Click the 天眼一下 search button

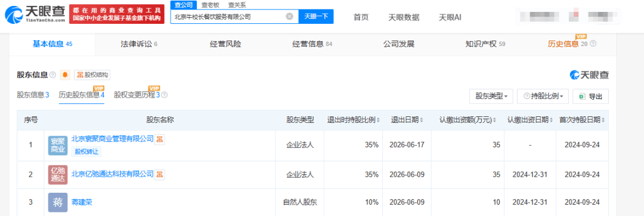point(316,17)
